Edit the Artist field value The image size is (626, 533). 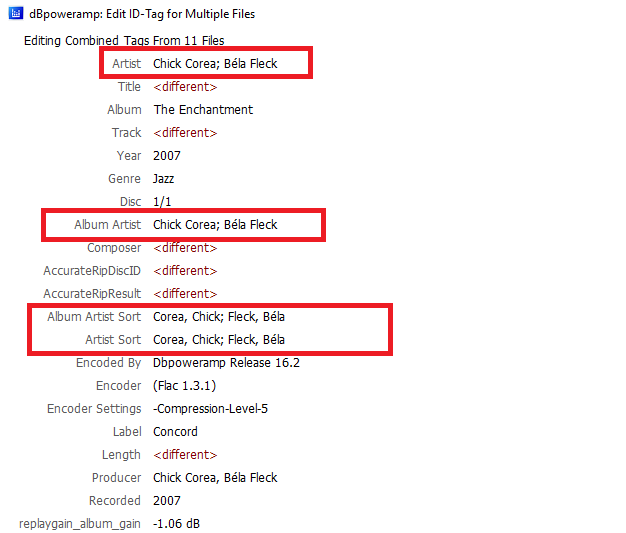(x=214, y=64)
